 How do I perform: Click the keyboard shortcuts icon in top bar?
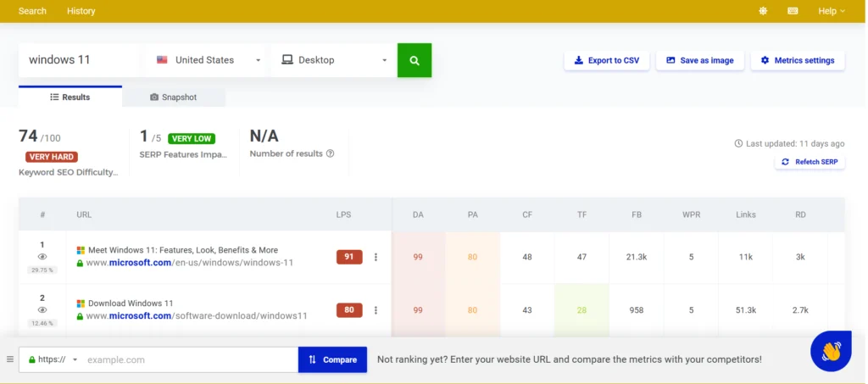coord(793,11)
